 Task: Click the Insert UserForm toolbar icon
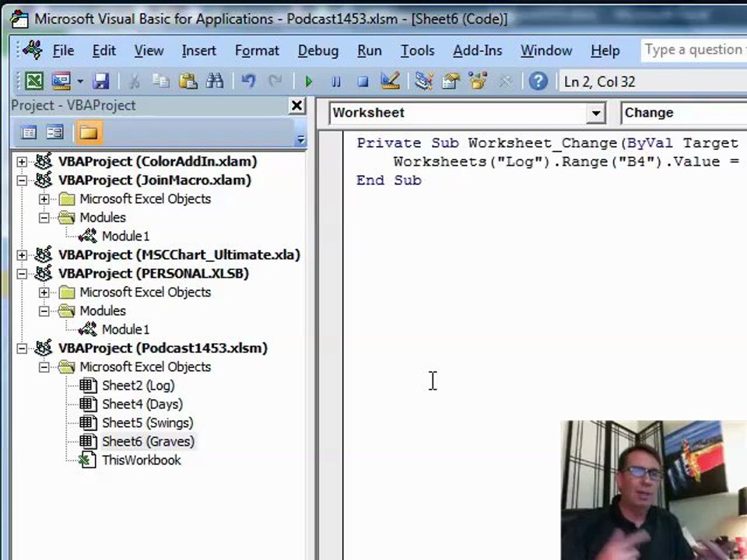pos(61,81)
